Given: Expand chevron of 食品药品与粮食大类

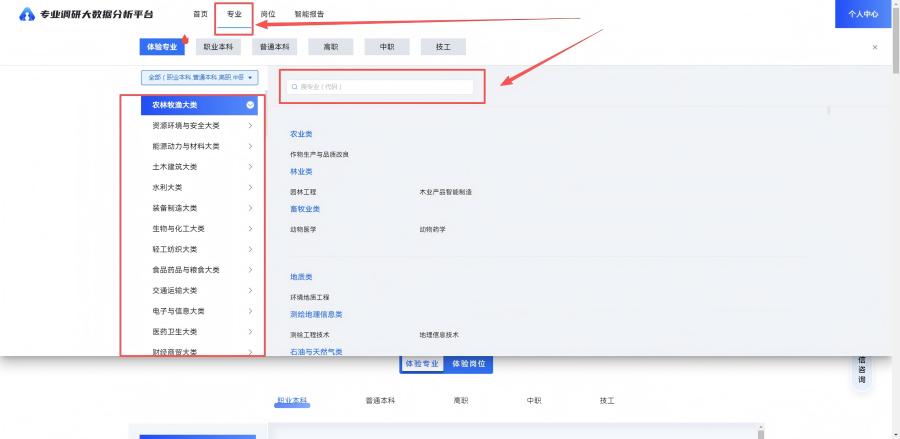Looking at the screenshot, I should point(250,270).
